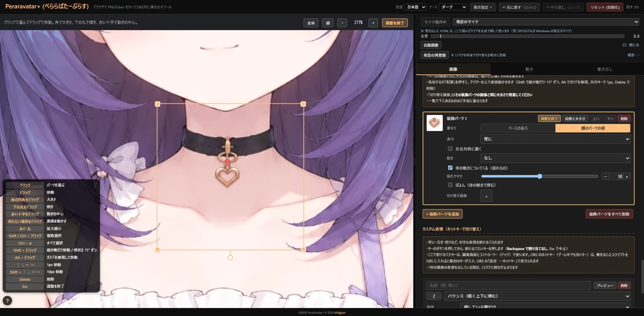The image size is (644, 316).
Task: Open the 既定のマイク microphone dropdown
Action: coord(546,22)
